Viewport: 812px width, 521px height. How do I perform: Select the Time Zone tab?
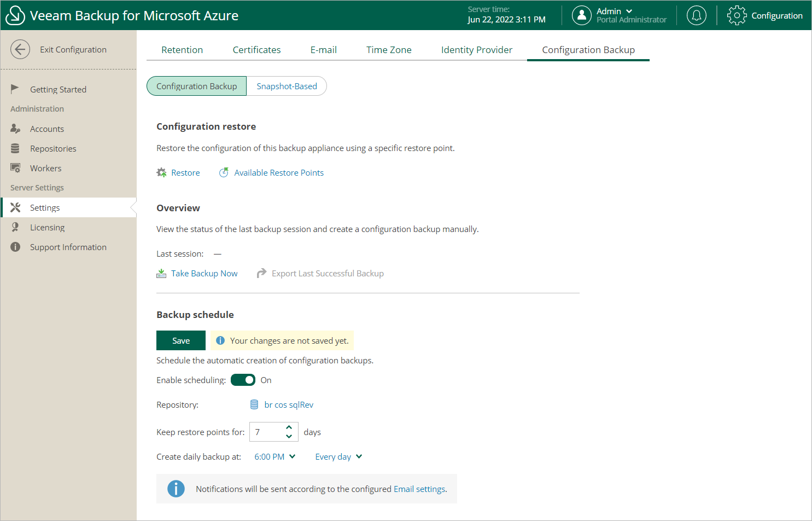click(x=389, y=50)
